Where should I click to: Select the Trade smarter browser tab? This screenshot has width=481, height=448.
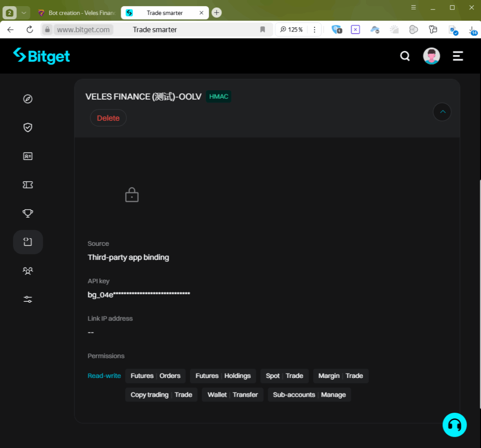165,13
